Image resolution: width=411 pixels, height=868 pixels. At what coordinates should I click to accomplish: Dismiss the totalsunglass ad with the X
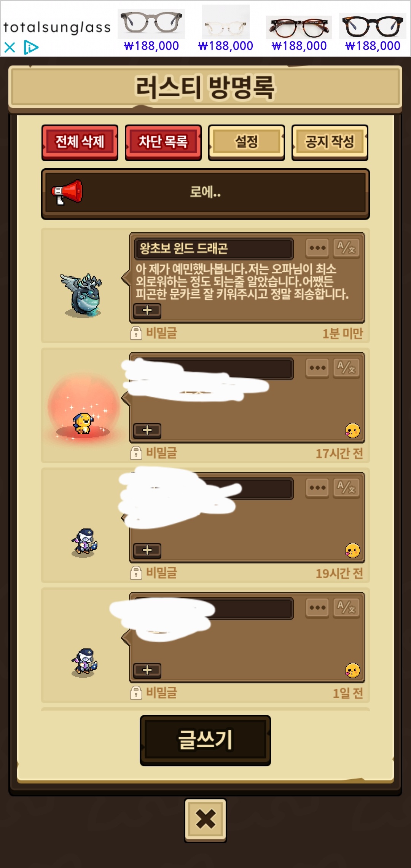10,48
